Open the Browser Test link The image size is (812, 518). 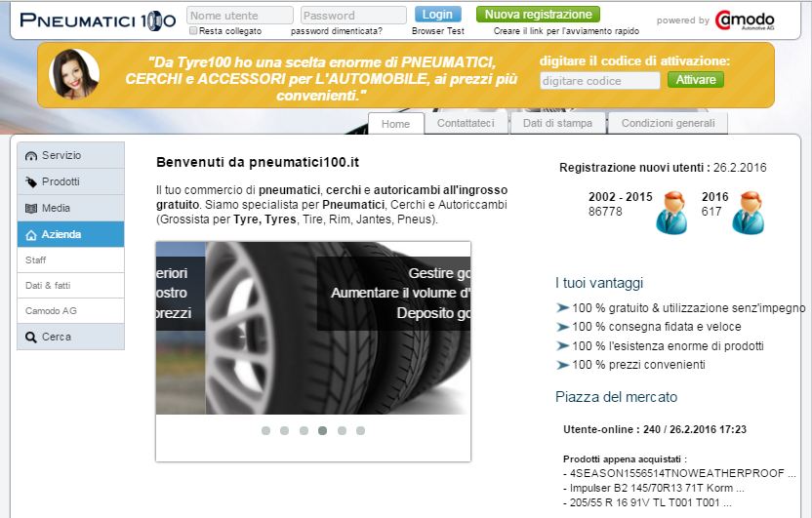point(437,31)
